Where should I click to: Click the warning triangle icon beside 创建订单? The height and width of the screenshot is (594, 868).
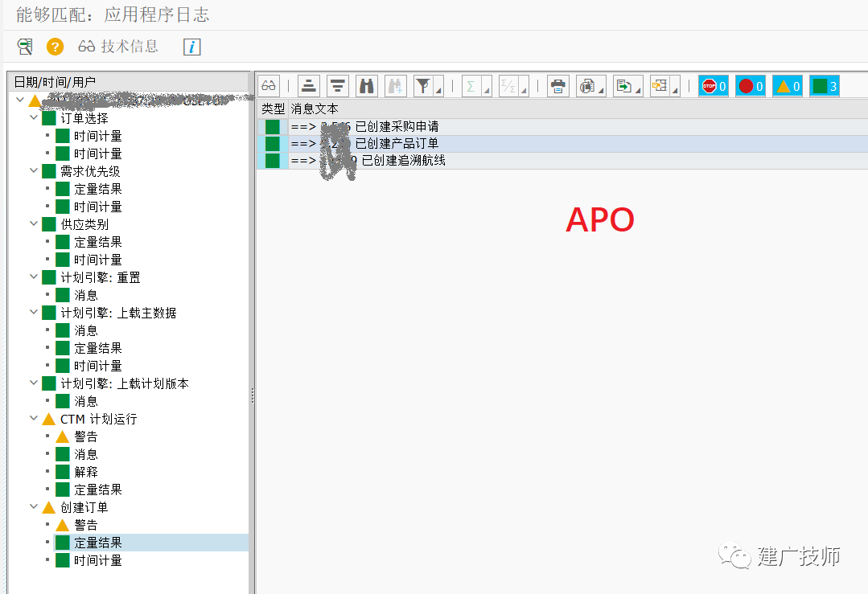(49, 507)
